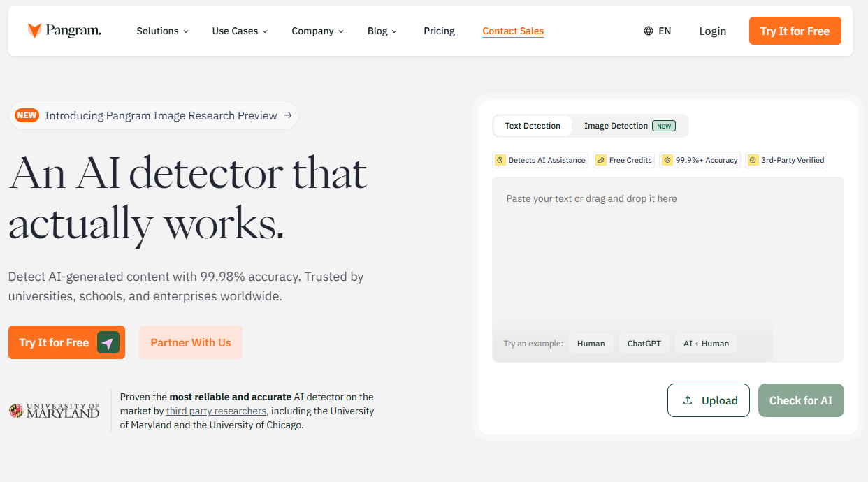The height and width of the screenshot is (482, 868).
Task: Click the Contact Sales link
Action: coord(513,31)
